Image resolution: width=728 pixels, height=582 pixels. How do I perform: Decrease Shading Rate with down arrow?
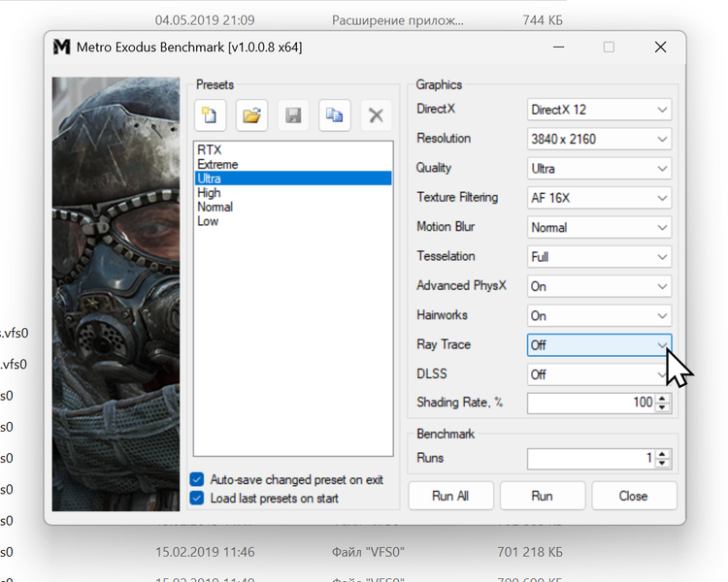(x=663, y=407)
